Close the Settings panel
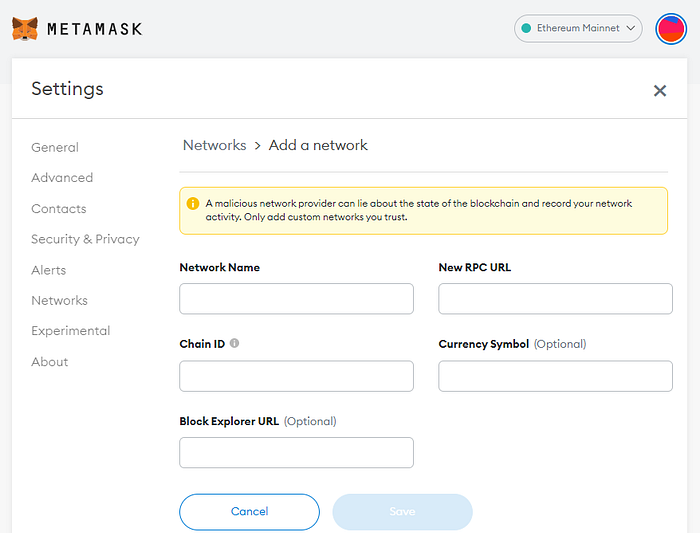Viewport: 700px width, 533px height. 660,91
